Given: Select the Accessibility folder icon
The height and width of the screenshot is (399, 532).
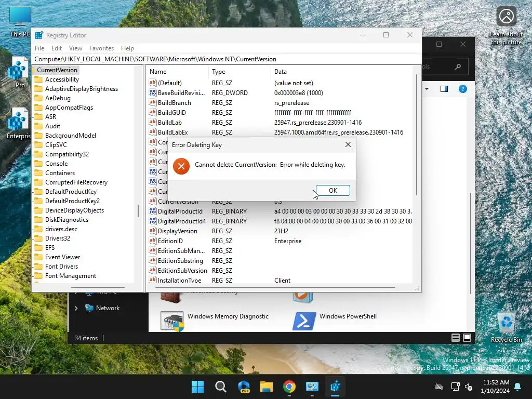Looking at the screenshot, I should tap(38, 79).
